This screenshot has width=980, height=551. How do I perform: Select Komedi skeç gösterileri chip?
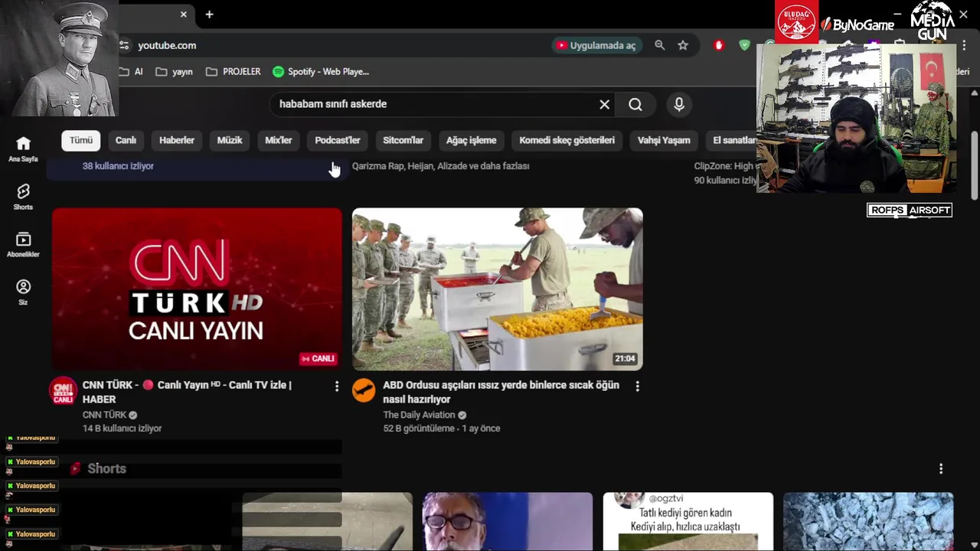click(x=567, y=140)
